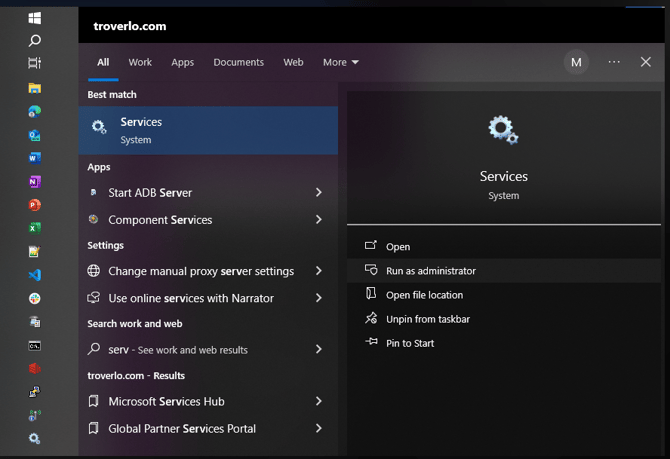670x459 pixels.
Task: Open the three-dot options menu
Action: point(614,62)
